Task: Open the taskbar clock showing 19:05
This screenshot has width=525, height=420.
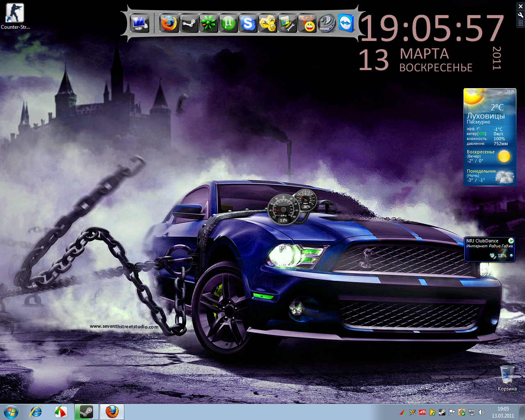Action: (x=503, y=412)
